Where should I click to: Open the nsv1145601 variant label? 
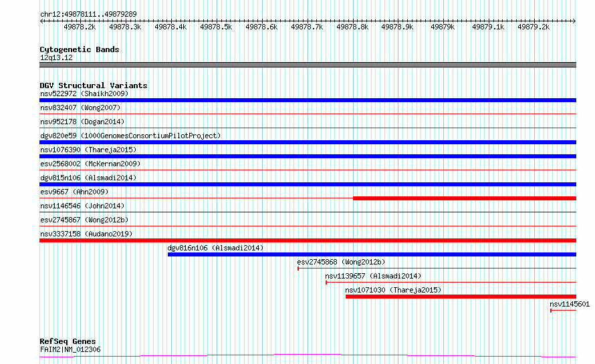[570, 304]
